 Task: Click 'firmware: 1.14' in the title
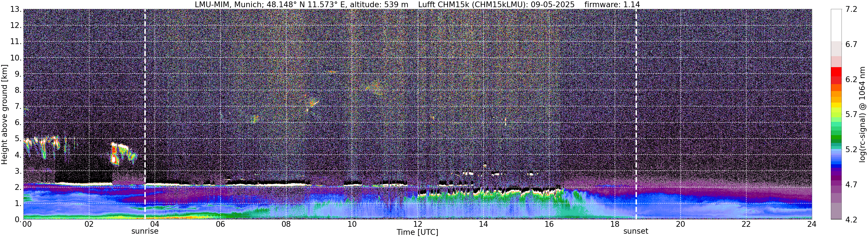click(612, 4)
